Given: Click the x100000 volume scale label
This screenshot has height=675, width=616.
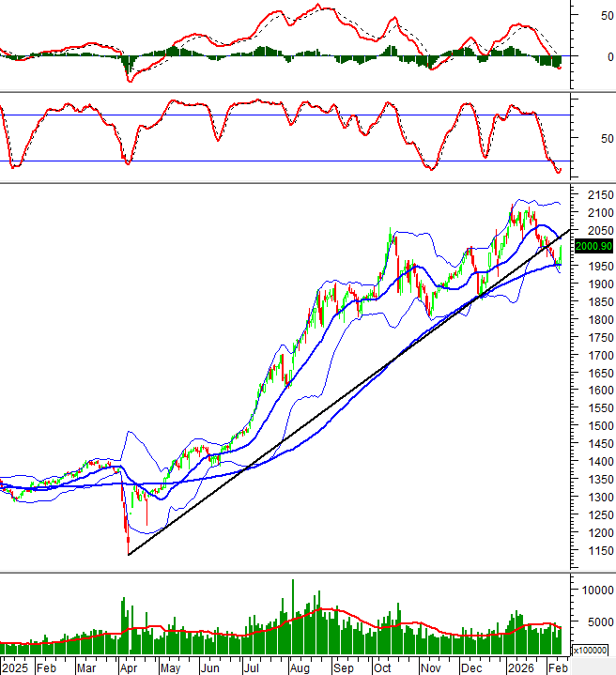Looking at the screenshot, I should 592,649.
